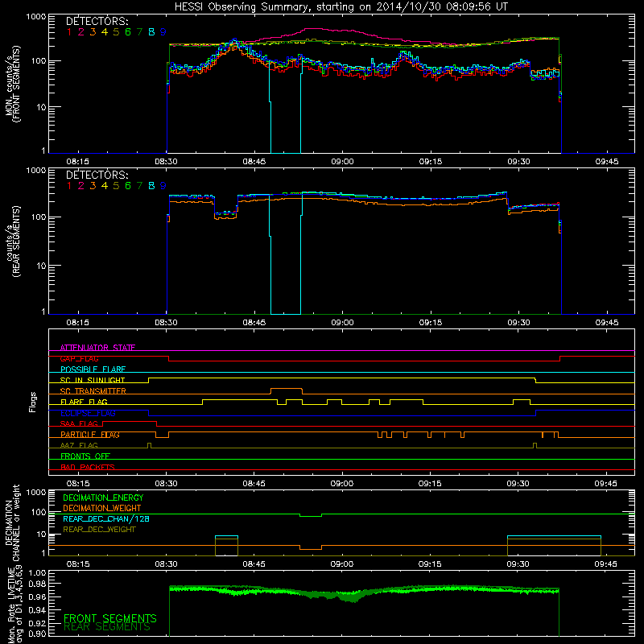The height and width of the screenshot is (644, 644).
Task: Click the SC_IN_SUNLIGHT flag label
Action: click(x=93, y=380)
